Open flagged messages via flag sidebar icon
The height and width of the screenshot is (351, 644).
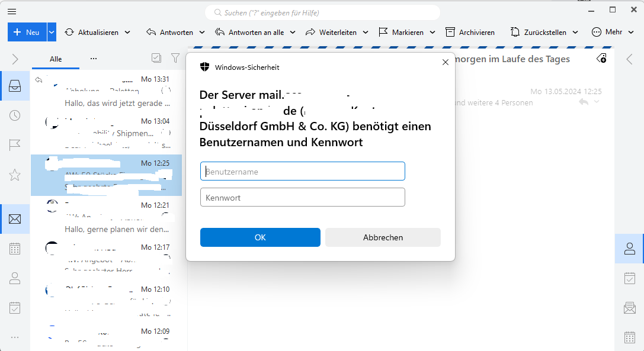click(15, 145)
